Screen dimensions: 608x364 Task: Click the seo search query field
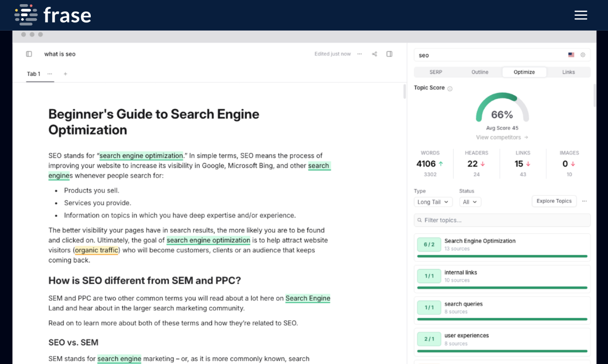pos(502,55)
